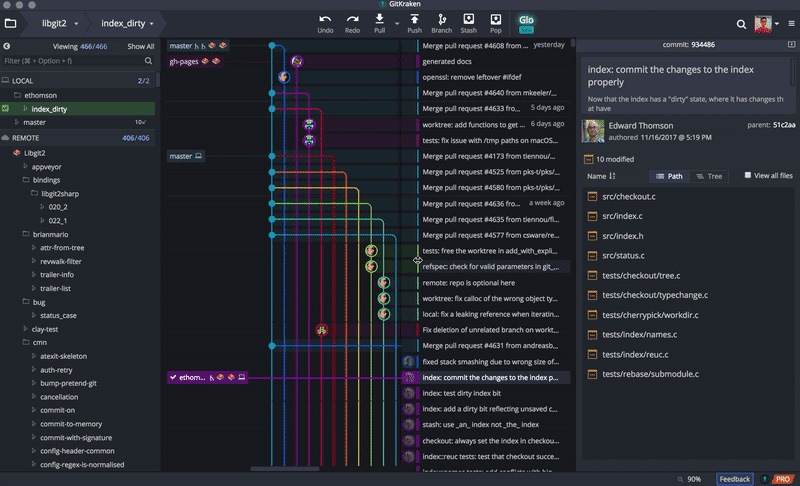Image resolution: width=800 pixels, height=486 pixels.
Task: Click the graph horizontal scrollbar
Action: tap(284, 468)
